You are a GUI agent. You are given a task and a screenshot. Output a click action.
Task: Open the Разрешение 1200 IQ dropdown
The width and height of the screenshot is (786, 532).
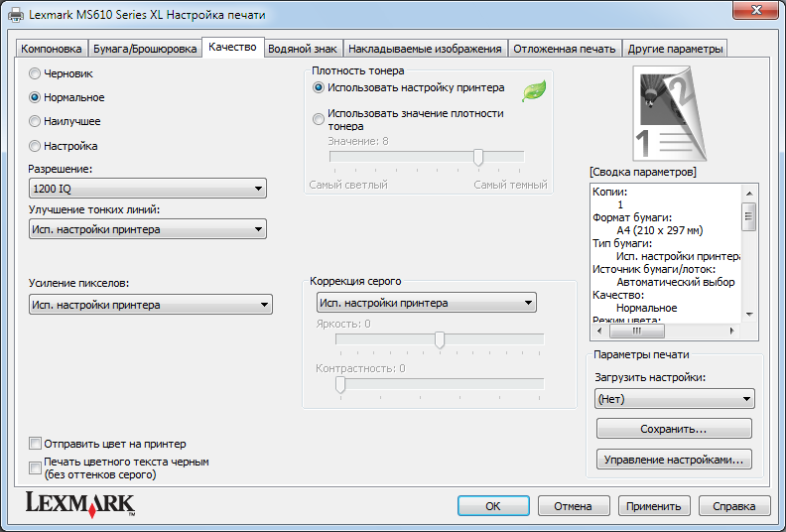tap(147, 189)
